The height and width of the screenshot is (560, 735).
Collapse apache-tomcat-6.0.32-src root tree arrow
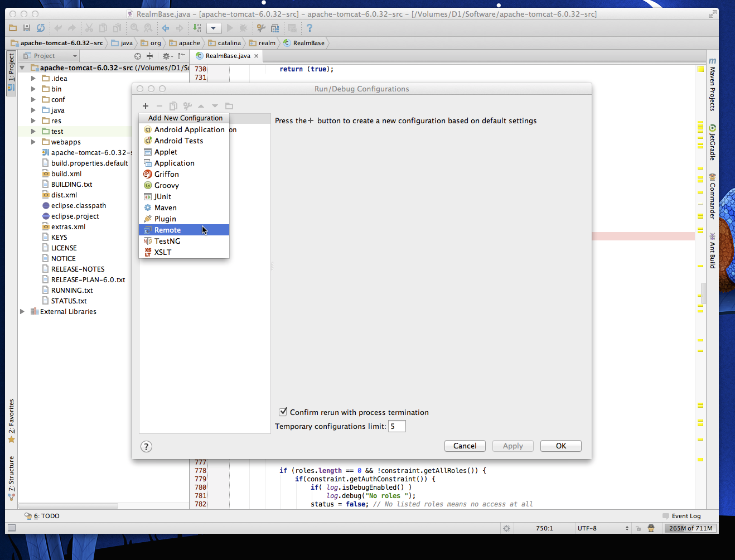(22, 68)
